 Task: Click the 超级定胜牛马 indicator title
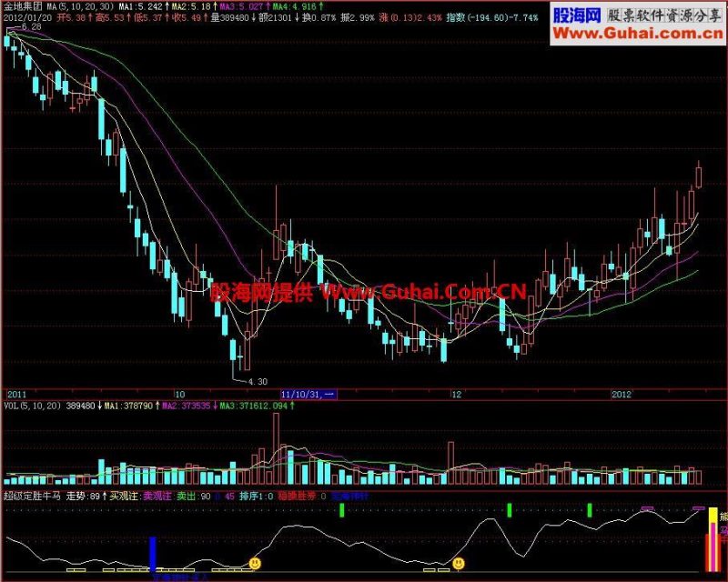click(32, 497)
